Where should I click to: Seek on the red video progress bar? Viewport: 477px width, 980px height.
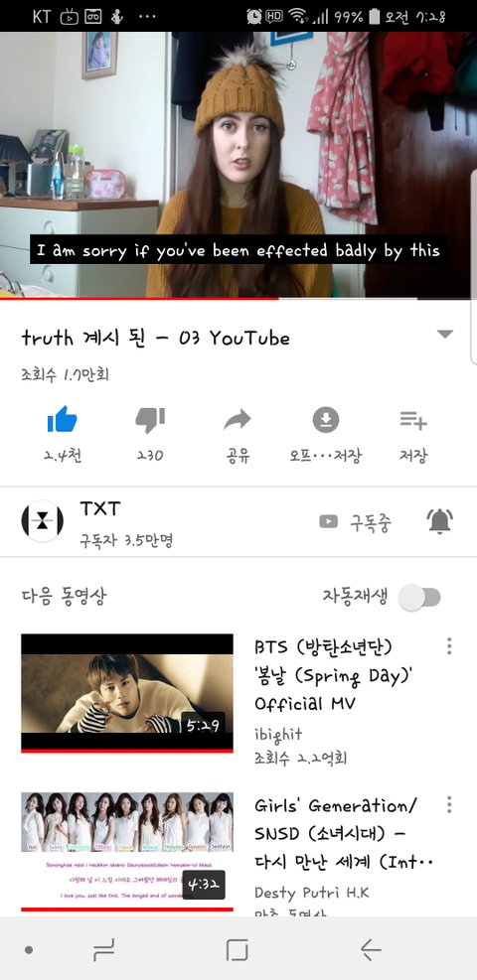click(238, 299)
